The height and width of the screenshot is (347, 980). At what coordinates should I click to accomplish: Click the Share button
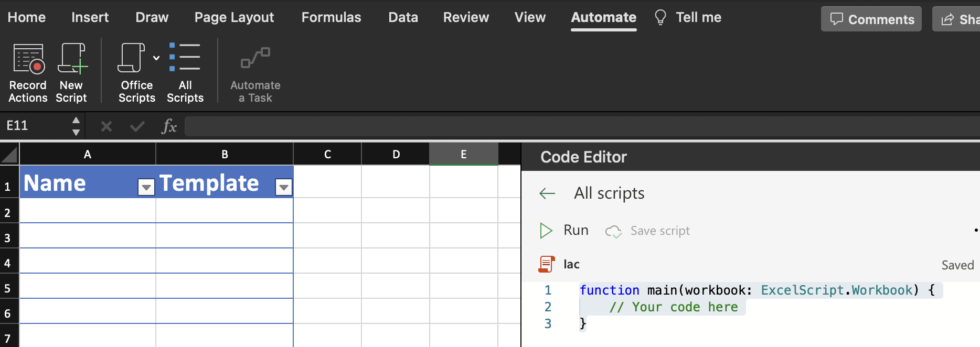pyautogui.click(x=956, y=19)
